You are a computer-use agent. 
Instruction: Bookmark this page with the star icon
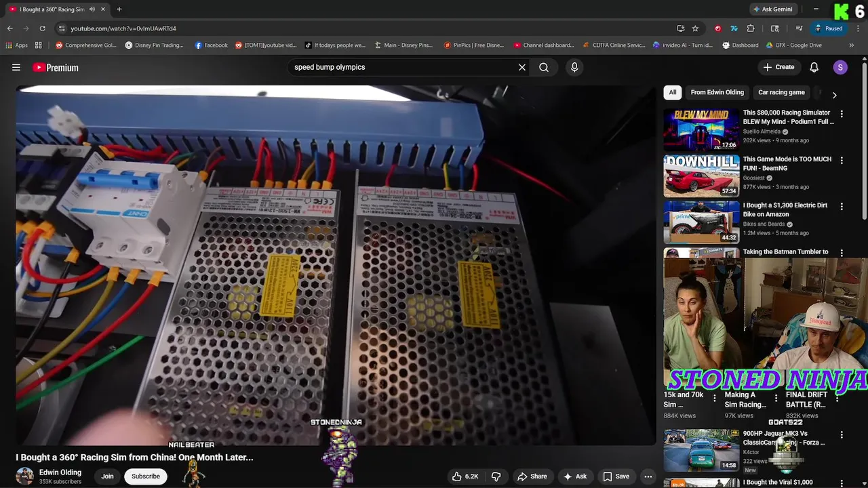click(x=695, y=28)
